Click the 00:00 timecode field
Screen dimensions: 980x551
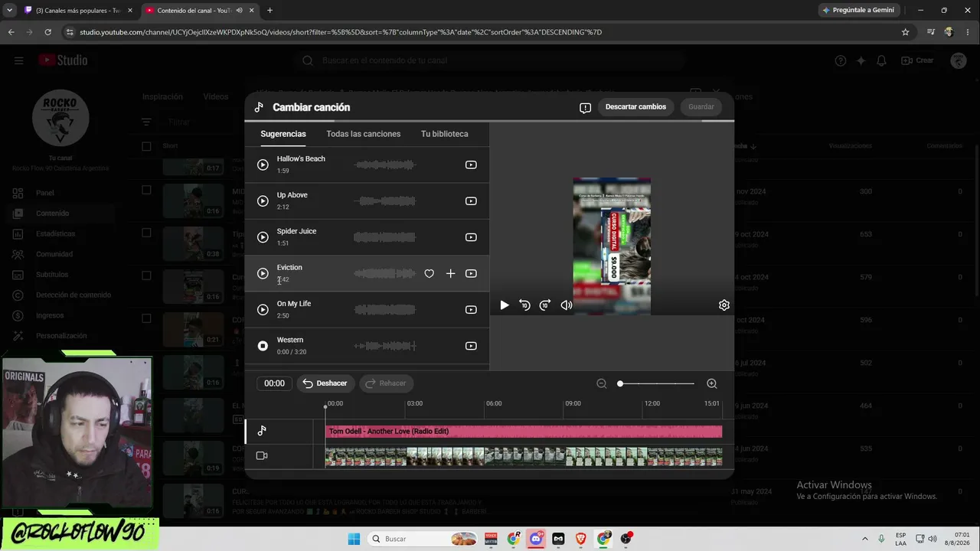[274, 383]
